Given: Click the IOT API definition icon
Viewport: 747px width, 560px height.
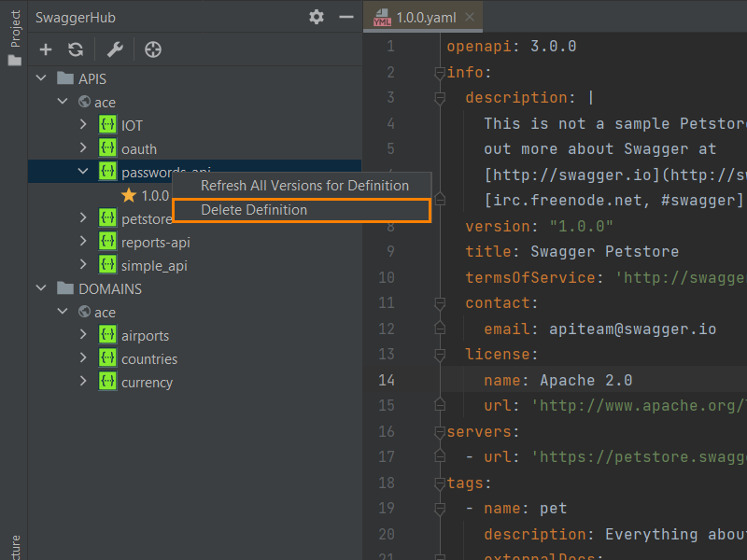Looking at the screenshot, I should 107,125.
